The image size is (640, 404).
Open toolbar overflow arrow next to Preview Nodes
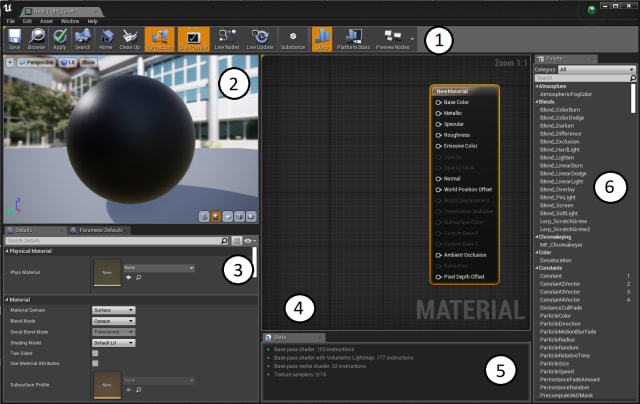[412, 39]
